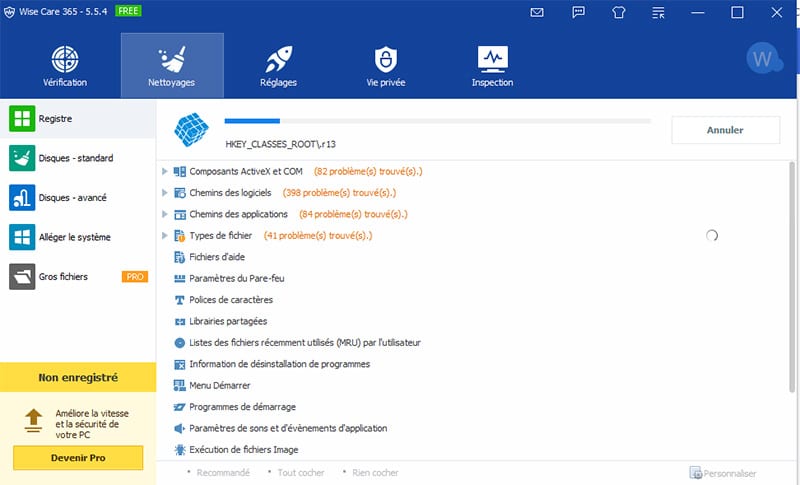The image size is (800, 485).
Task: Click the Paramètres du Pare-feu icon
Action: tap(180, 278)
